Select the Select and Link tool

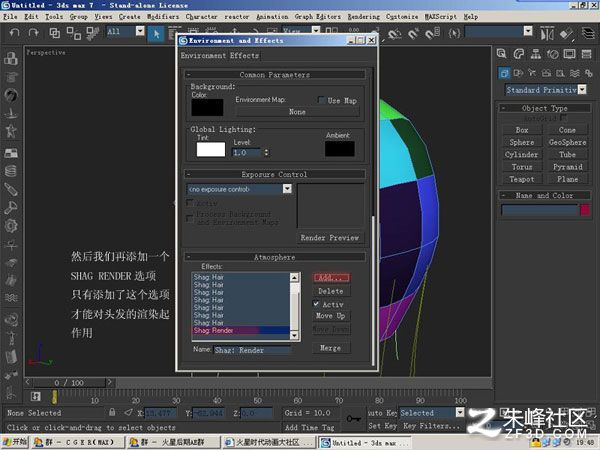point(54,33)
